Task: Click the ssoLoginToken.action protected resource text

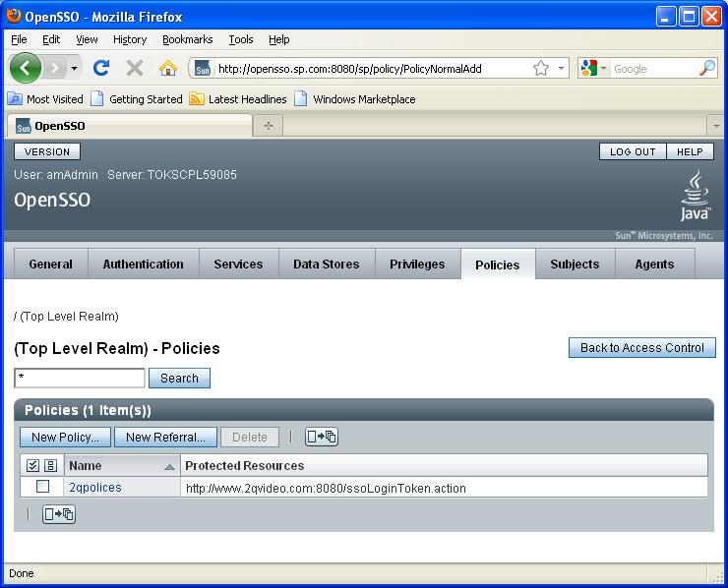Action: [x=326, y=489]
